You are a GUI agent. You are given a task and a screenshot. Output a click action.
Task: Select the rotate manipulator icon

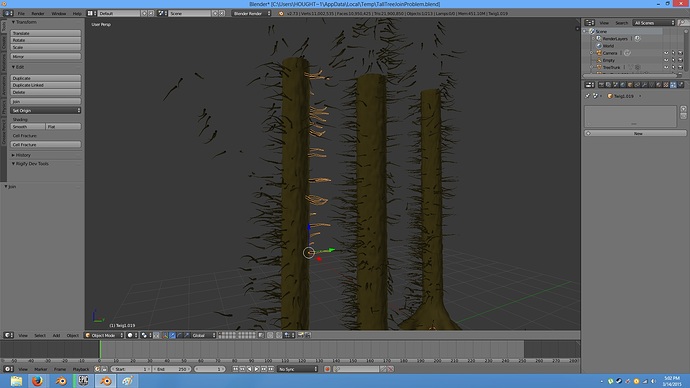tap(180, 335)
